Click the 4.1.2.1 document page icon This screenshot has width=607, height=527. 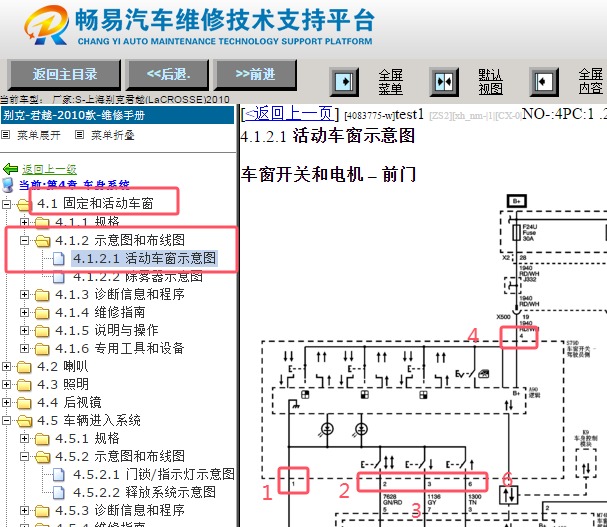click(x=58, y=258)
